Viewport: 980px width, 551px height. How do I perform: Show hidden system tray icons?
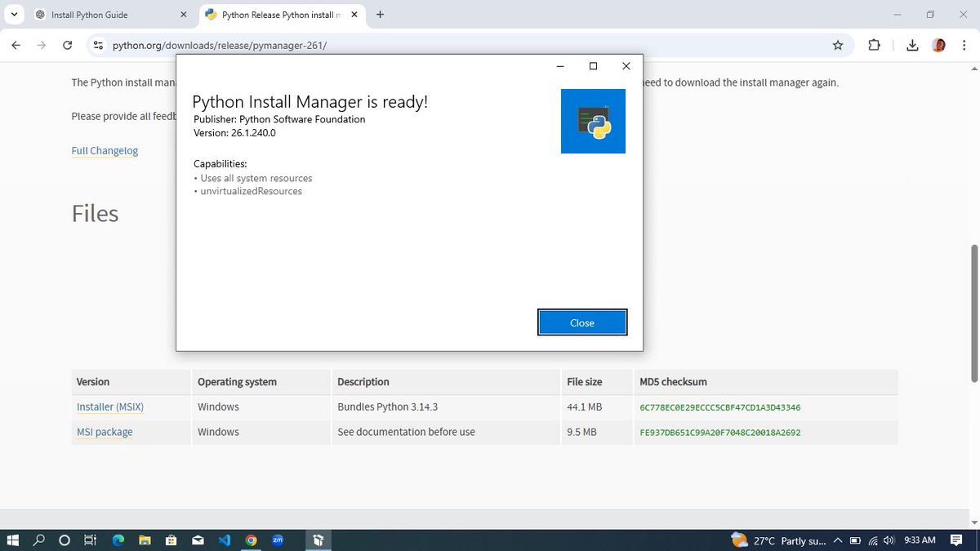pos(838,540)
